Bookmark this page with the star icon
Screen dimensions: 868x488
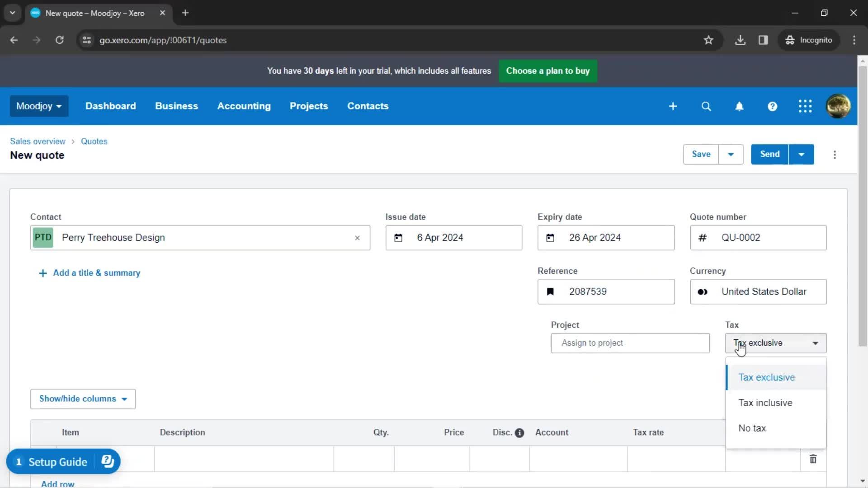pyautogui.click(x=708, y=40)
